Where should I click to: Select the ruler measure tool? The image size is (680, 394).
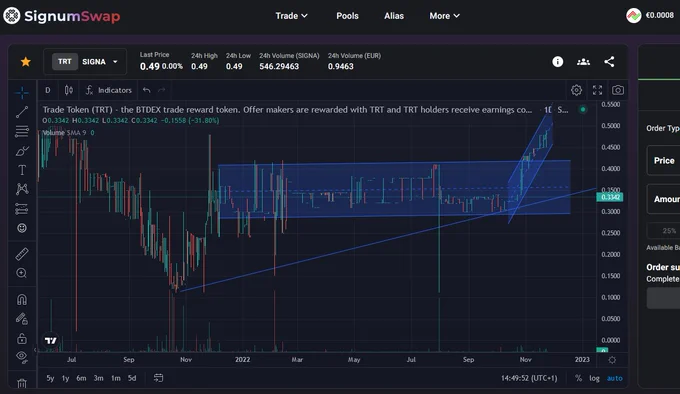pyautogui.click(x=22, y=254)
